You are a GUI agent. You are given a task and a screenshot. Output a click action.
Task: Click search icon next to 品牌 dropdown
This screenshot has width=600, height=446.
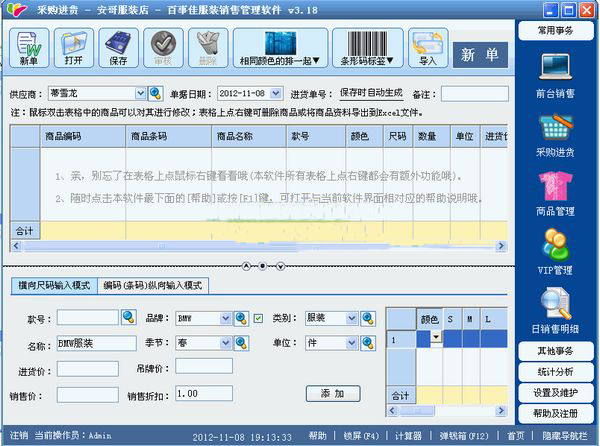(241, 318)
